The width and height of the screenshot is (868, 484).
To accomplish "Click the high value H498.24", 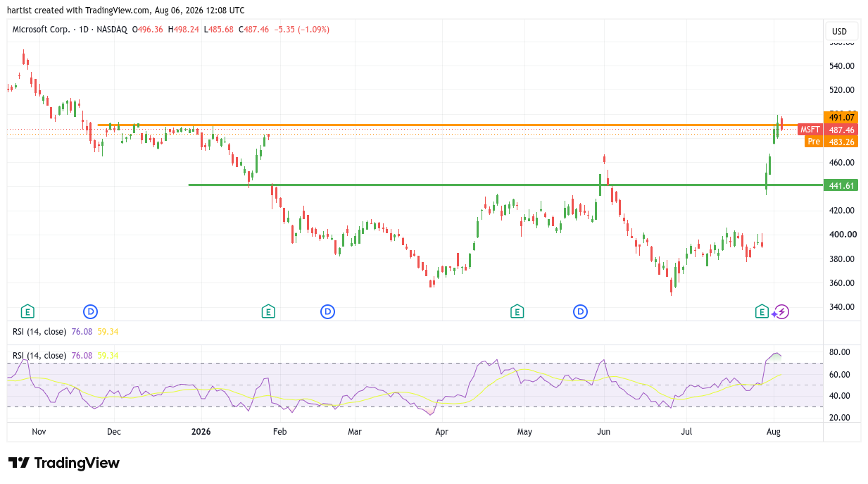I will [184, 30].
